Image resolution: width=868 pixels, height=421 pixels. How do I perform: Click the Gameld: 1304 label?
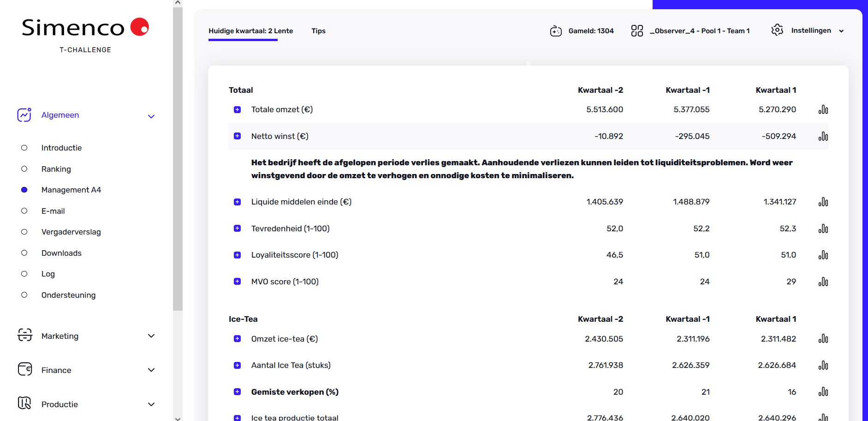pyautogui.click(x=591, y=31)
